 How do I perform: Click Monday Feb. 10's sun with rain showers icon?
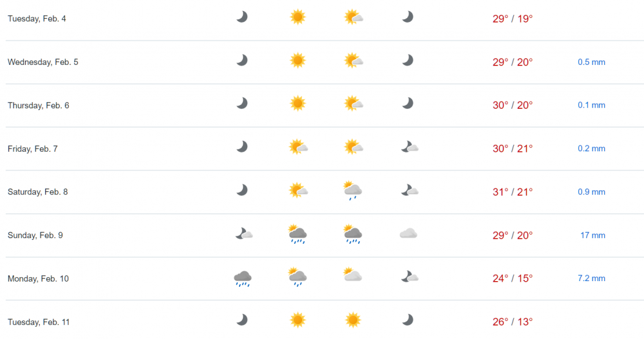(297, 277)
